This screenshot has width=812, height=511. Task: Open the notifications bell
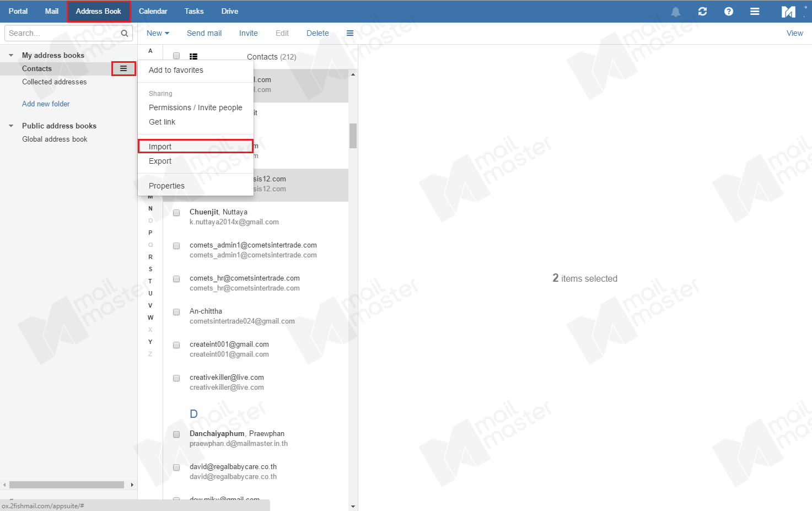[x=675, y=12]
